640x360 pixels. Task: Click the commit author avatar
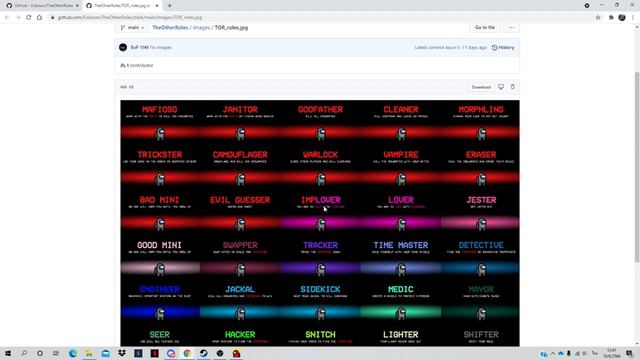[x=123, y=47]
